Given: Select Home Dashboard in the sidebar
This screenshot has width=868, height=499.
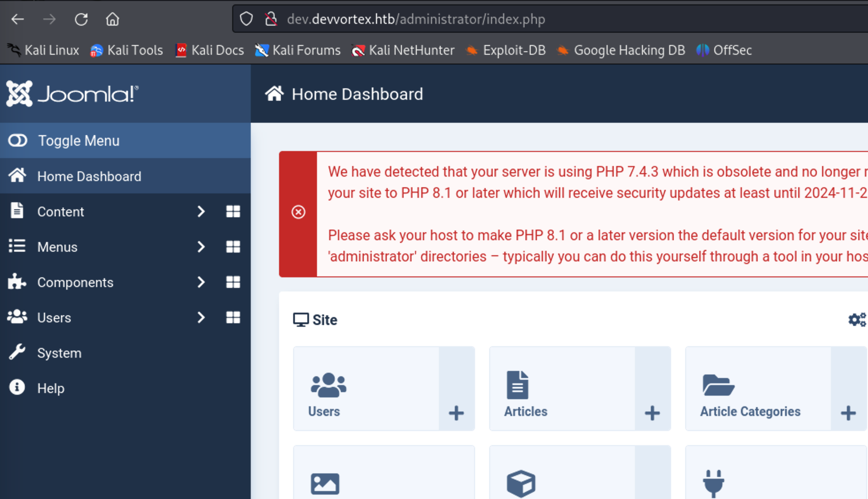Looking at the screenshot, I should (125, 176).
